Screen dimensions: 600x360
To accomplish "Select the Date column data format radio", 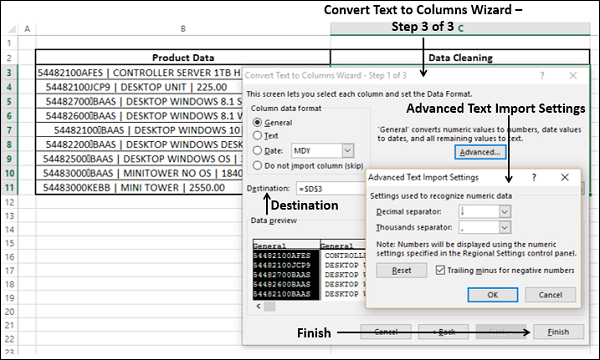I will click(257, 150).
